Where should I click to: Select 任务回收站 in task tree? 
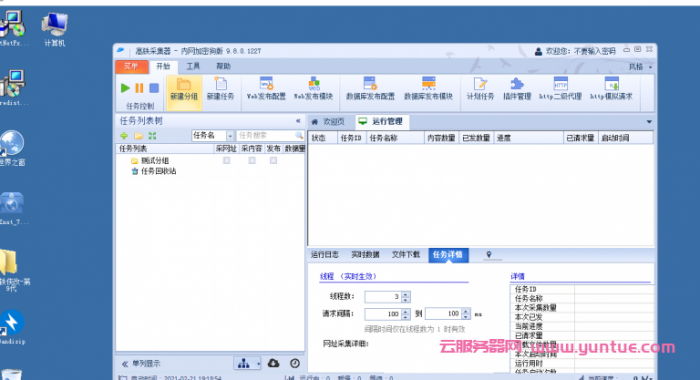(158, 171)
